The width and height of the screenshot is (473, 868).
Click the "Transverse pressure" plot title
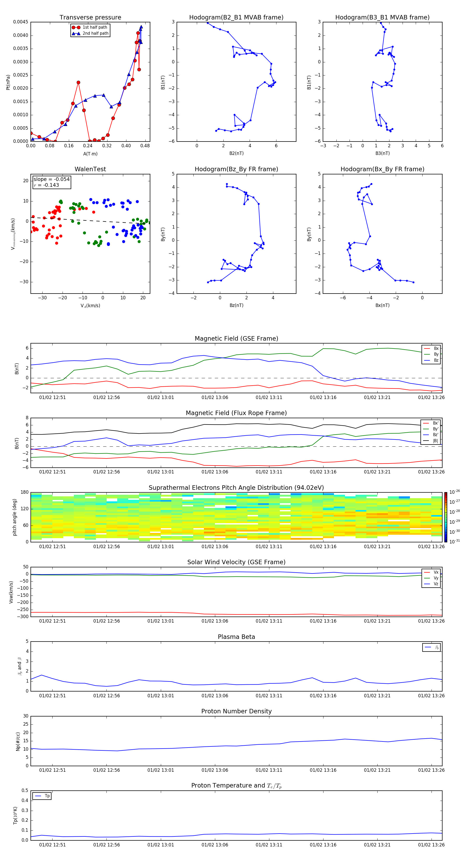(x=90, y=18)
